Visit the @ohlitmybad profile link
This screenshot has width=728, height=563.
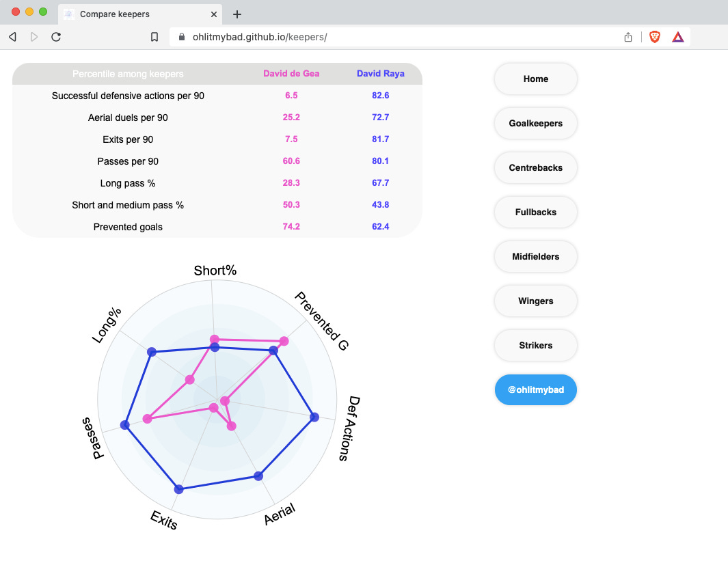tap(535, 389)
